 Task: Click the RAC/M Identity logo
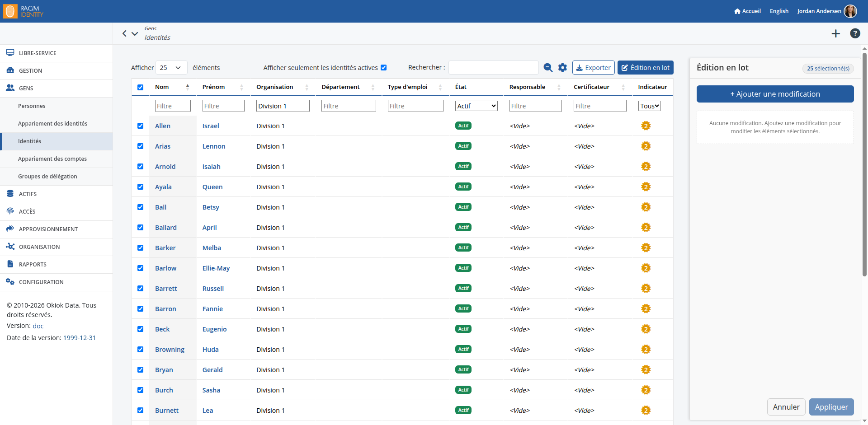(x=24, y=11)
